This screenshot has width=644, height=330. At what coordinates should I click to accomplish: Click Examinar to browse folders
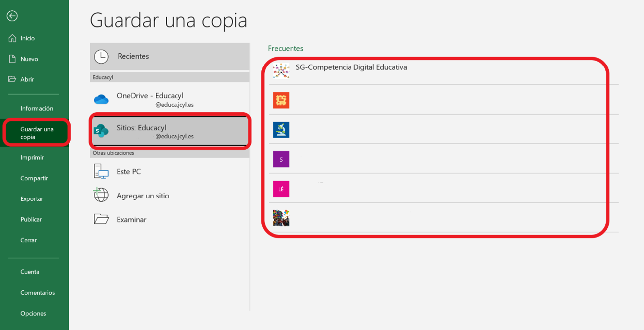click(170, 219)
